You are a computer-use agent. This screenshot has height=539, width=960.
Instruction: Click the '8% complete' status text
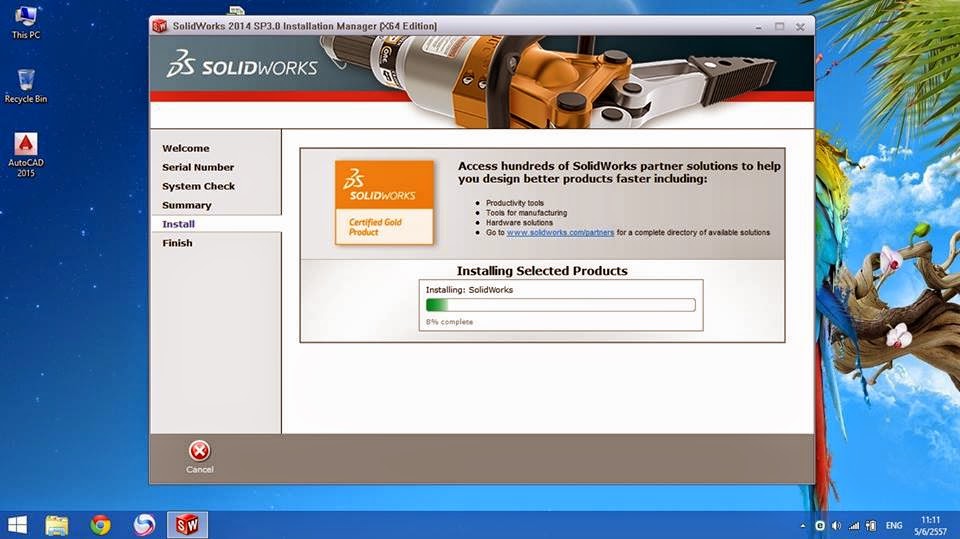[x=449, y=322]
